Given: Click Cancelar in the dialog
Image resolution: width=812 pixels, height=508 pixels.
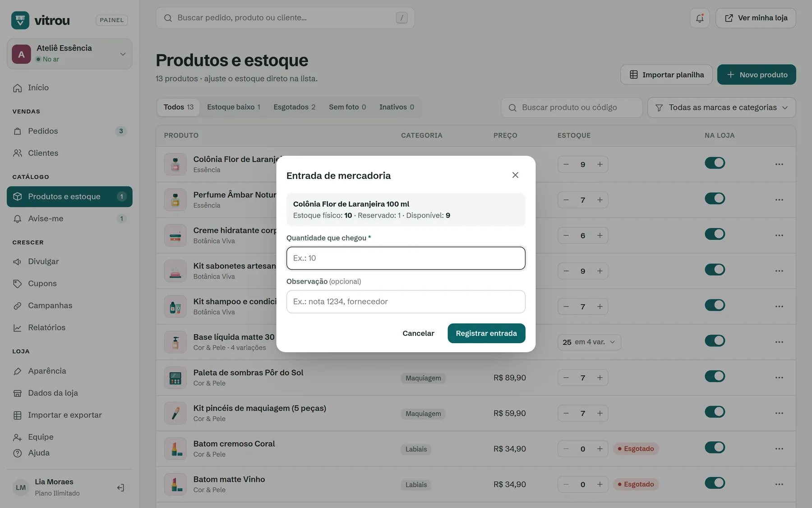Looking at the screenshot, I should tap(418, 333).
